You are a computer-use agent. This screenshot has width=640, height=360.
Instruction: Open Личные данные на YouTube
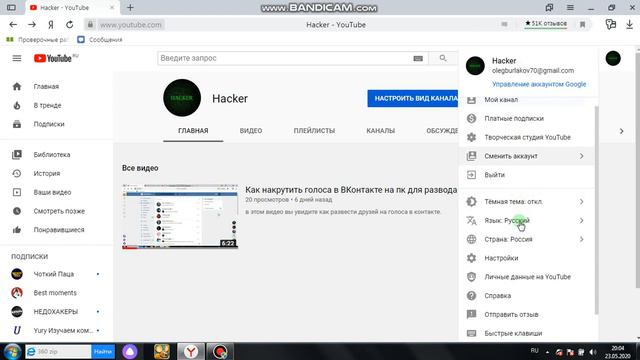pyautogui.click(x=527, y=277)
